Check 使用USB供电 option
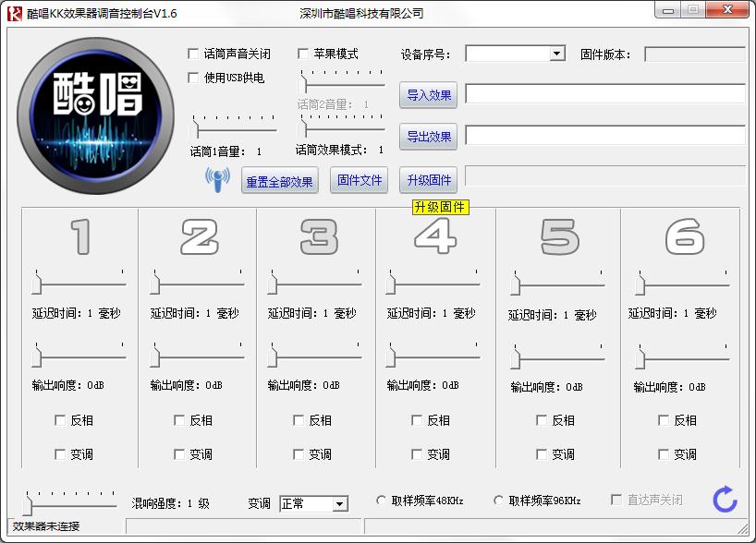 tap(193, 78)
